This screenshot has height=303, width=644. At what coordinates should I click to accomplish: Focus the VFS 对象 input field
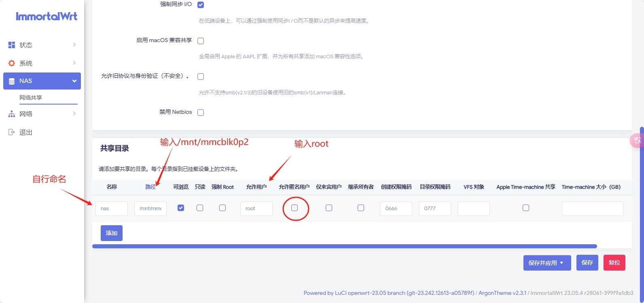(x=474, y=209)
